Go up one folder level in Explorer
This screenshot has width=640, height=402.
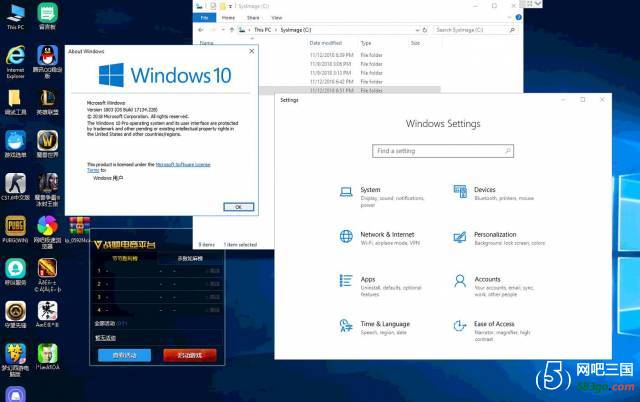tap(232, 30)
